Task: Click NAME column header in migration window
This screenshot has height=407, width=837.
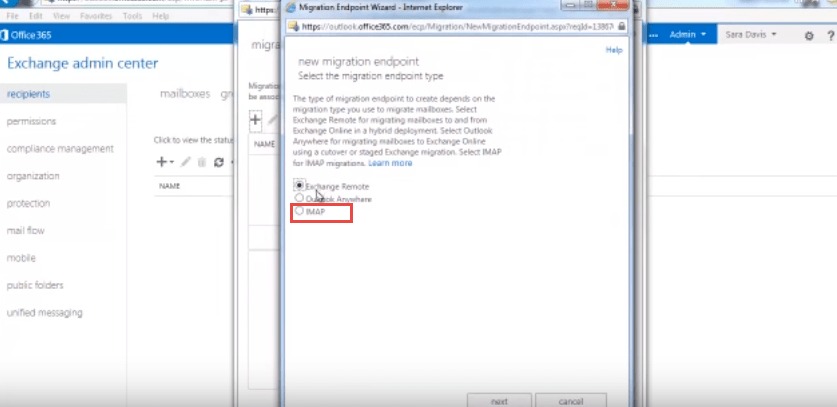Action: [x=264, y=144]
